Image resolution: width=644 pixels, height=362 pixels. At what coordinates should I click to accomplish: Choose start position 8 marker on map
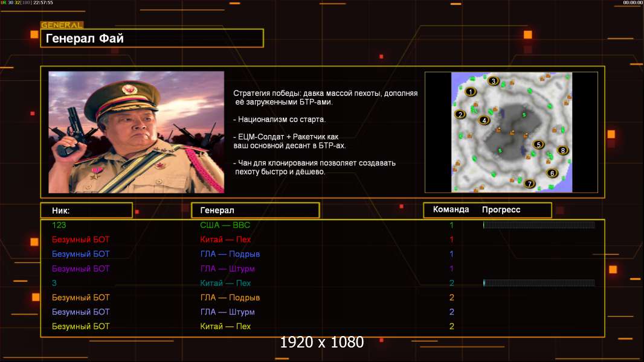[x=563, y=151]
